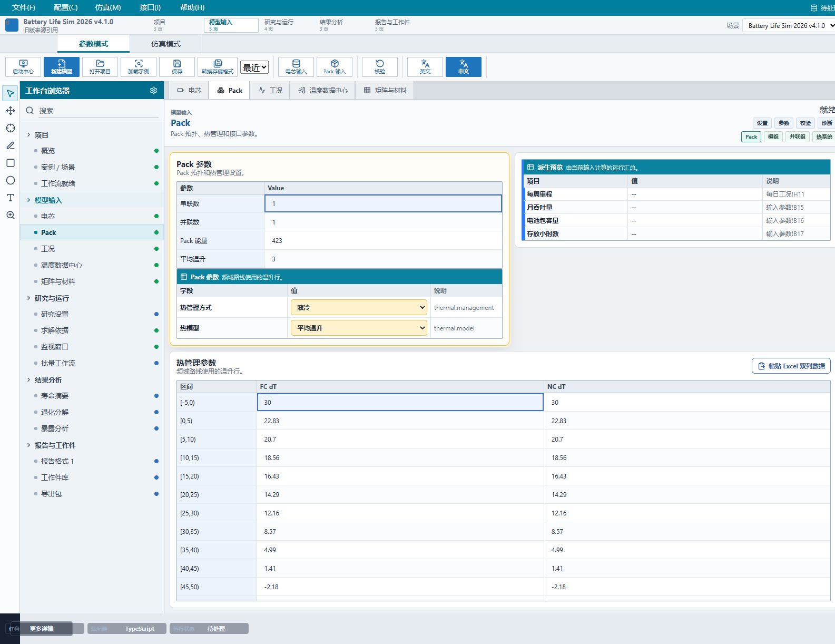Collapse the 项目 tree group
This screenshot has height=644, width=835.
28,135
